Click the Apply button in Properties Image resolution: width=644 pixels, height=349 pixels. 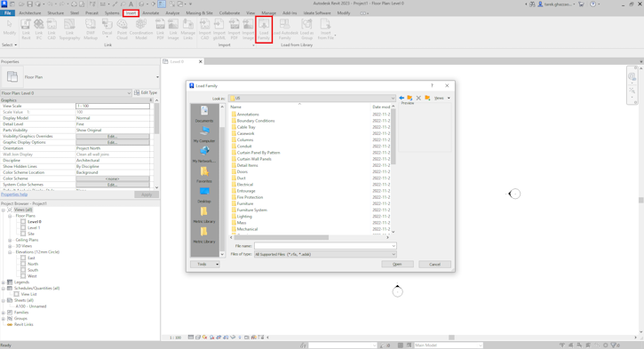pos(147,194)
